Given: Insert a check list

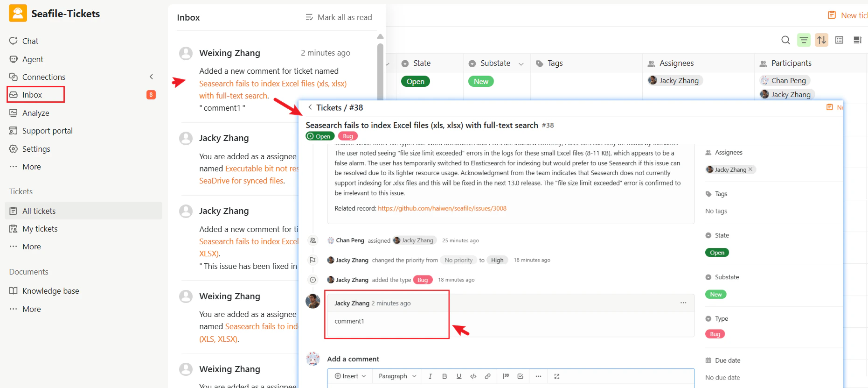Looking at the screenshot, I should [521, 376].
